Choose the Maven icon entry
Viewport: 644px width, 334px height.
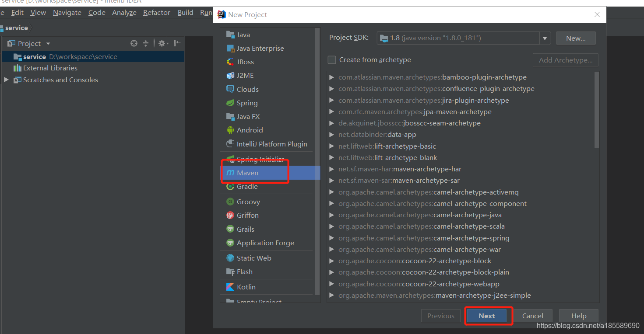230,173
